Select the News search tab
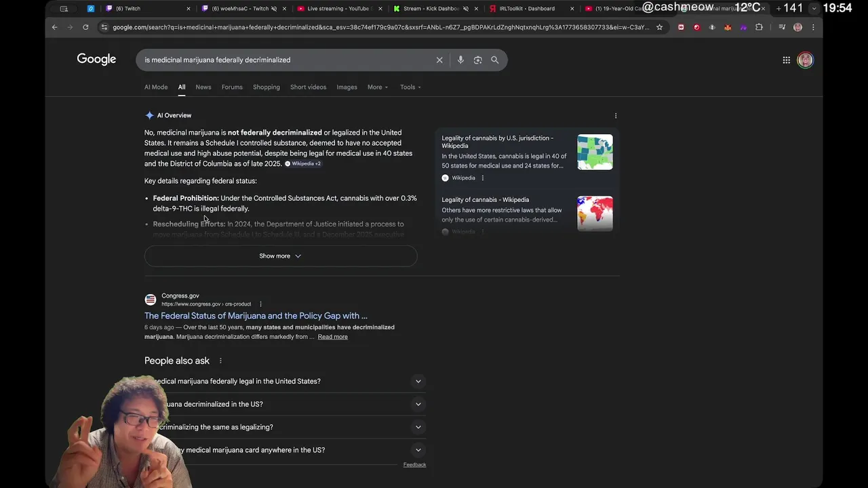 pyautogui.click(x=203, y=87)
